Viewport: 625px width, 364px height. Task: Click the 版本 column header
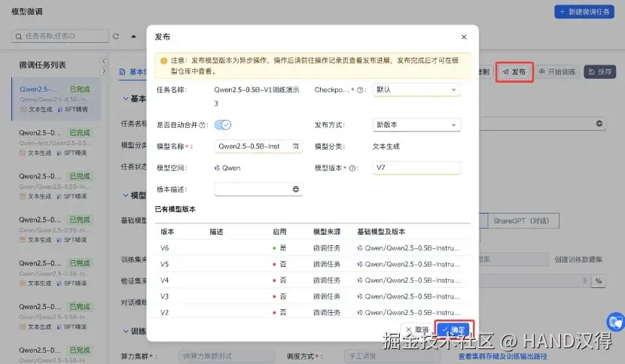pos(167,232)
